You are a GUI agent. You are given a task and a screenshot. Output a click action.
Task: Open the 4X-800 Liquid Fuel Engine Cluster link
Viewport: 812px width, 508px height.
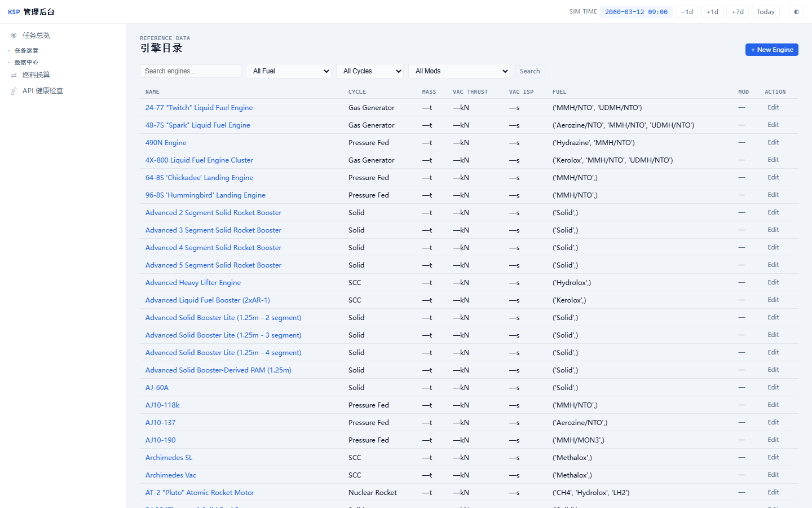point(199,160)
